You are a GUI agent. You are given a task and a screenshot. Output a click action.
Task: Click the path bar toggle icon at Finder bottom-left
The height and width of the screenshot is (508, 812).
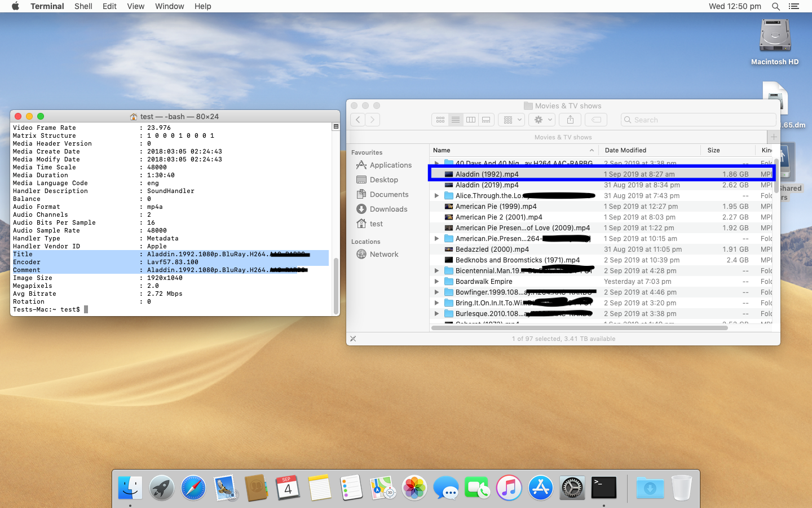pos(353,339)
